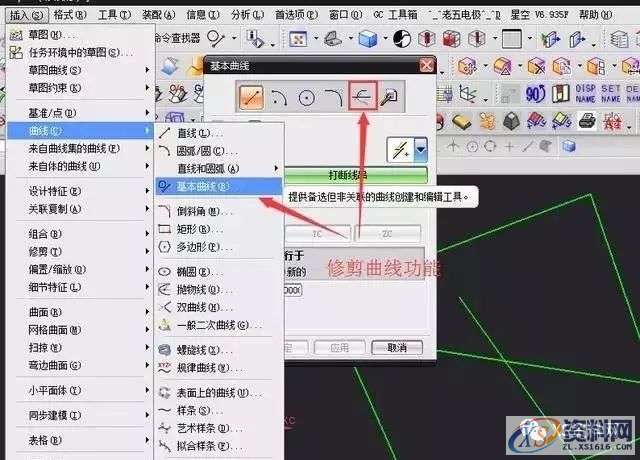Click the rotate 90 degrees icon
Viewport: 640px width, 460px height.
click(x=535, y=94)
